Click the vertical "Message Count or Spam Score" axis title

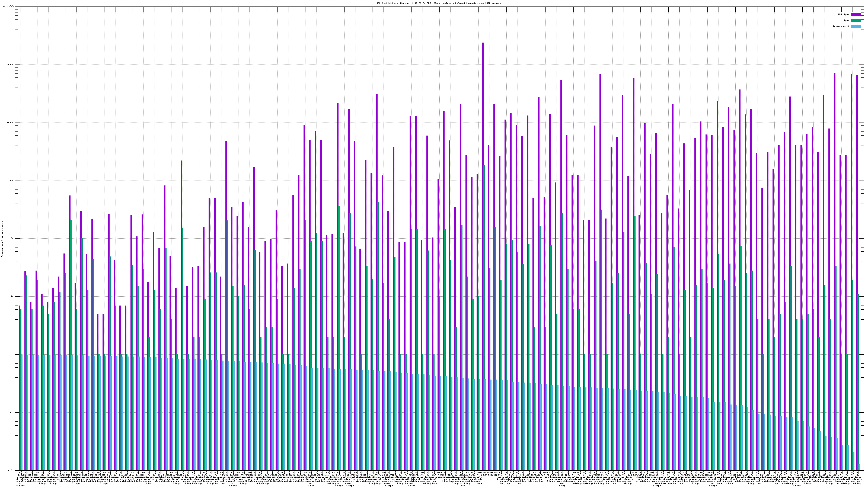click(x=2, y=239)
